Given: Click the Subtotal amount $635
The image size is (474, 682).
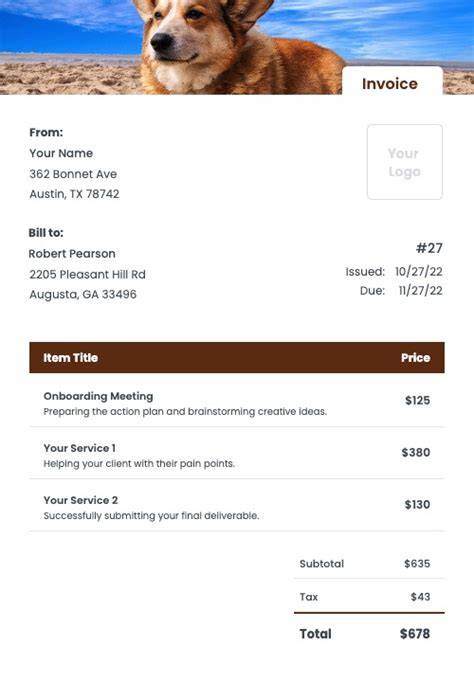Looking at the screenshot, I should [x=417, y=564].
